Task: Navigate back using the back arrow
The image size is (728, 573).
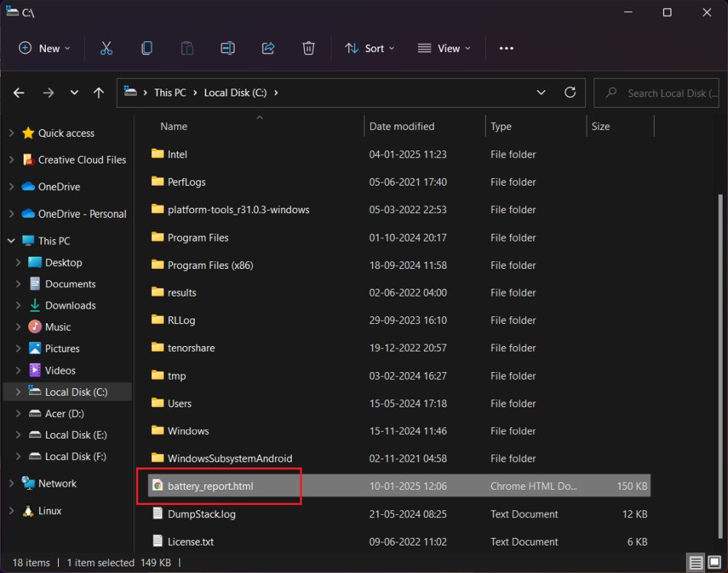Action: tap(18, 92)
